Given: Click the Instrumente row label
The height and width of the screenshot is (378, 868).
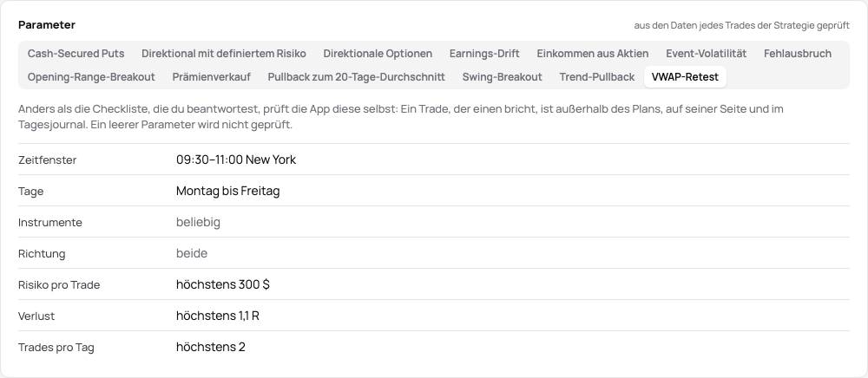Looking at the screenshot, I should tap(49, 223).
